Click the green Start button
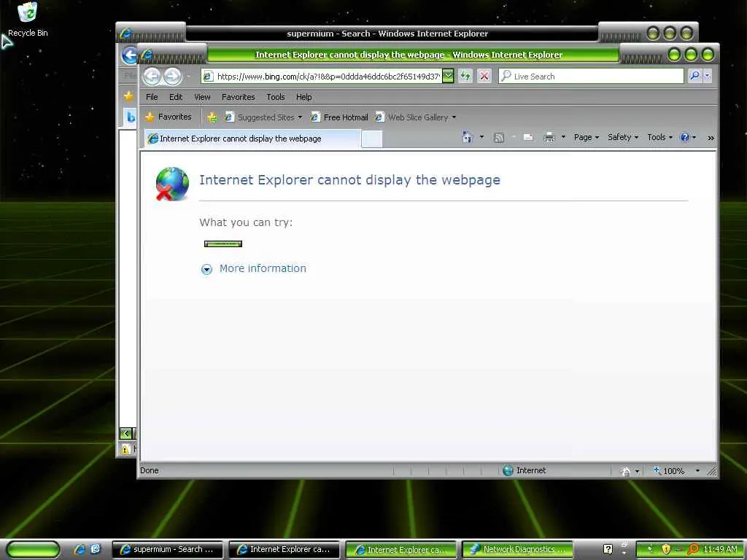The height and width of the screenshot is (560, 747). tap(32, 550)
